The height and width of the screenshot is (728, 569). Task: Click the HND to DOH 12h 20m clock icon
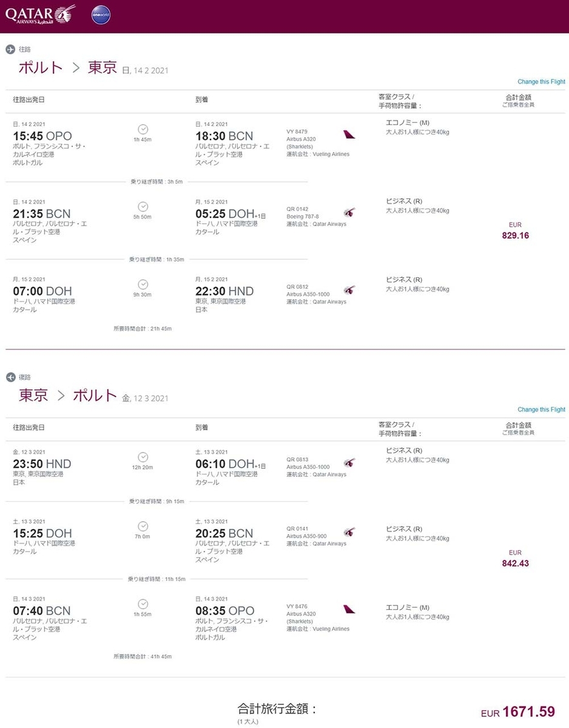pyautogui.click(x=143, y=457)
